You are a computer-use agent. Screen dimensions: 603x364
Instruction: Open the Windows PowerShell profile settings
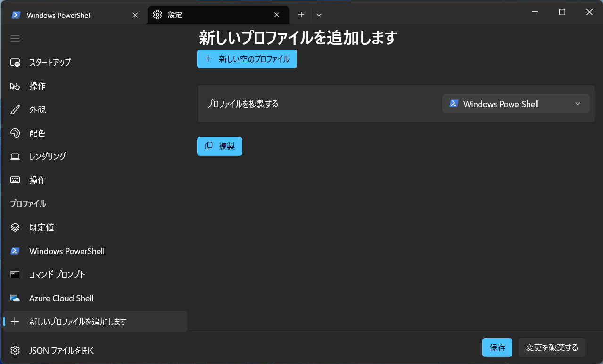pos(67,251)
